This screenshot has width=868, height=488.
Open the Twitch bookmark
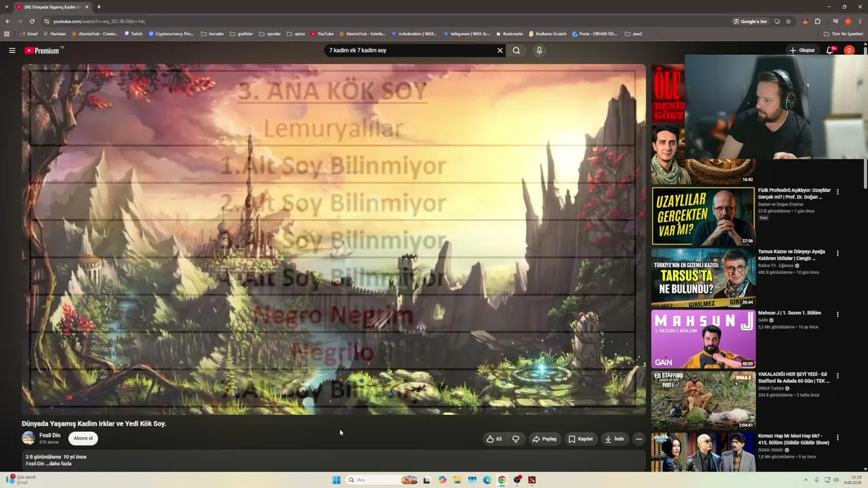134,34
